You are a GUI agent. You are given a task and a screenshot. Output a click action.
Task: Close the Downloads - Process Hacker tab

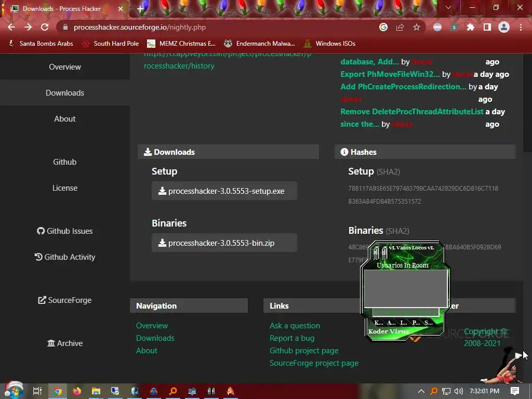pos(121,9)
